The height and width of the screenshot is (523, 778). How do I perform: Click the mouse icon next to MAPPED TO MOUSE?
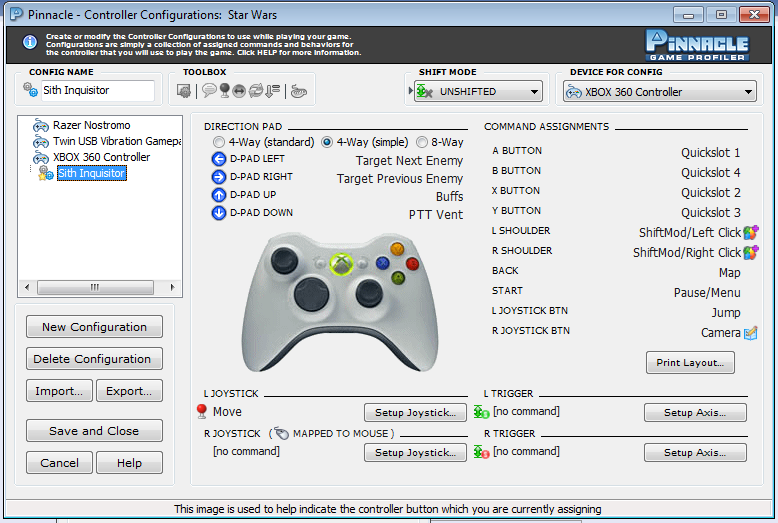pyautogui.click(x=281, y=433)
